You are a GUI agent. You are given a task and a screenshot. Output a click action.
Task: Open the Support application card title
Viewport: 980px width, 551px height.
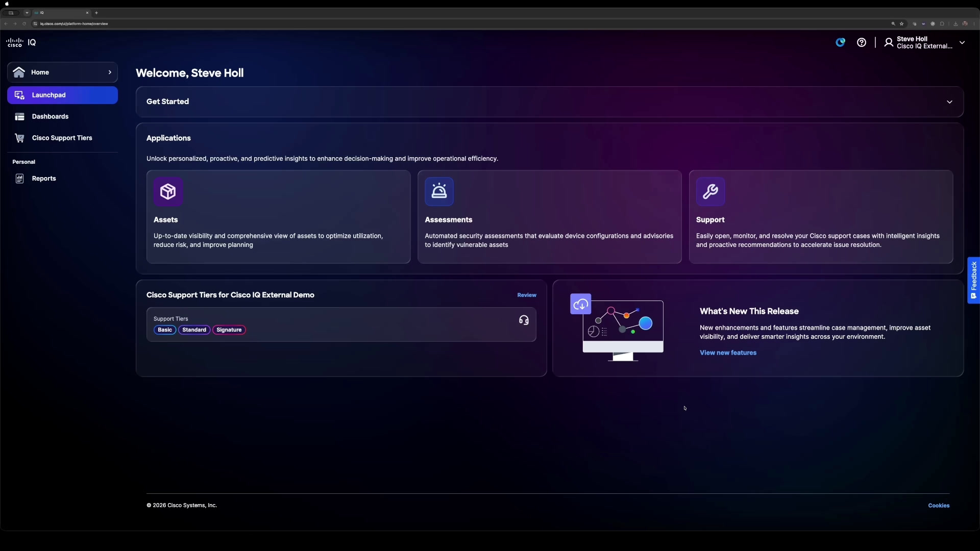pyautogui.click(x=710, y=220)
